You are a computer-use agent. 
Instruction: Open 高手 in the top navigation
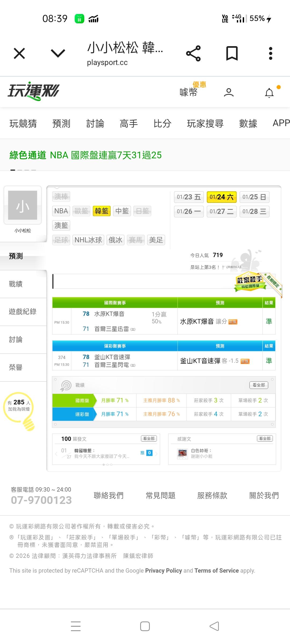point(129,123)
